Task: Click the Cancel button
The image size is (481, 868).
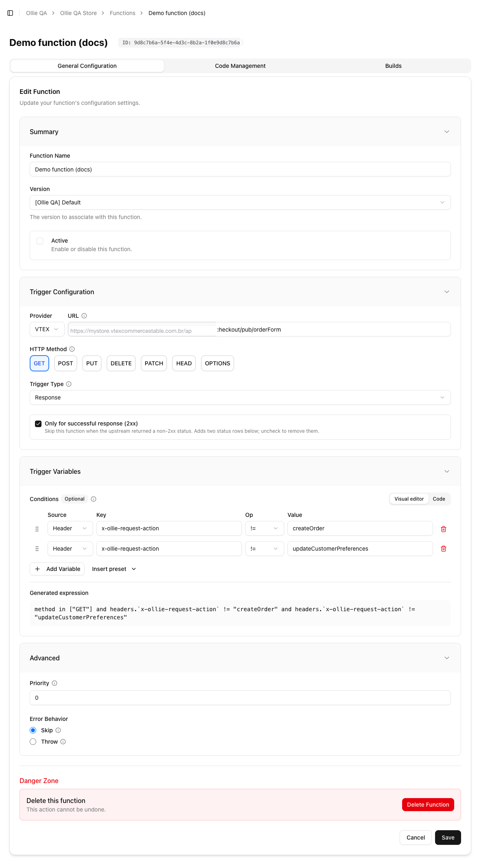Action: (x=416, y=838)
